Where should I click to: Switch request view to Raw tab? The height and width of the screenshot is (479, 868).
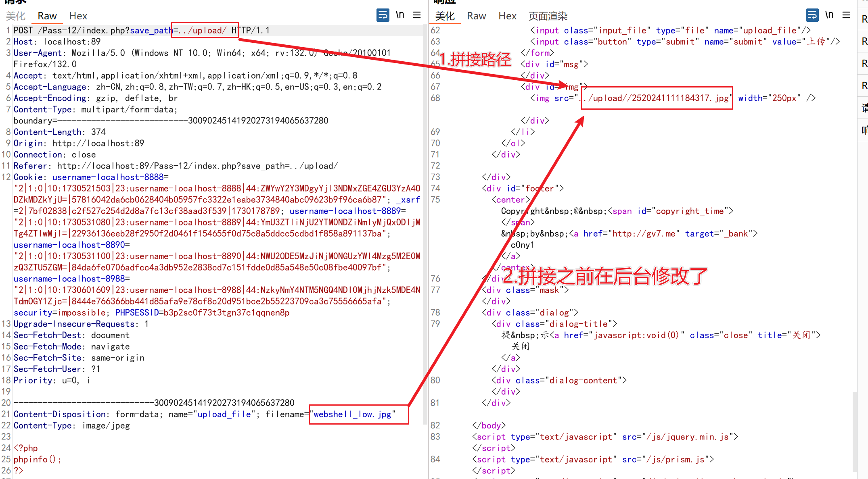(x=47, y=16)
